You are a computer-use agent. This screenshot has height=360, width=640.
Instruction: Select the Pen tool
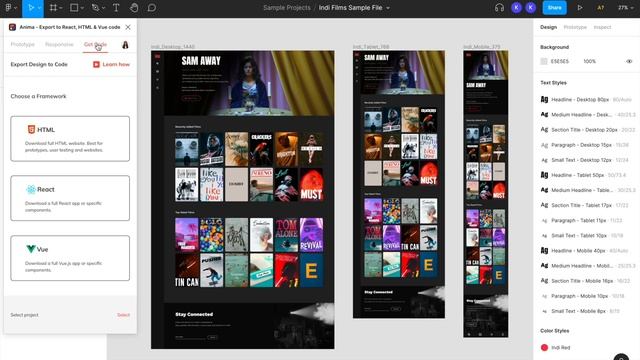click(96, 8)
